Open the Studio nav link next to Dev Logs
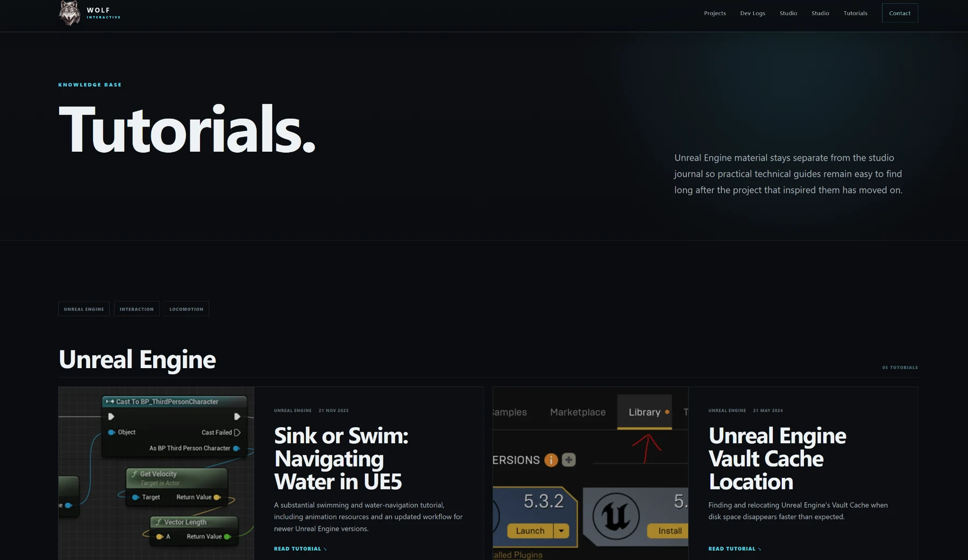Viewport: 968px width, 560px height. click(788, 13)
